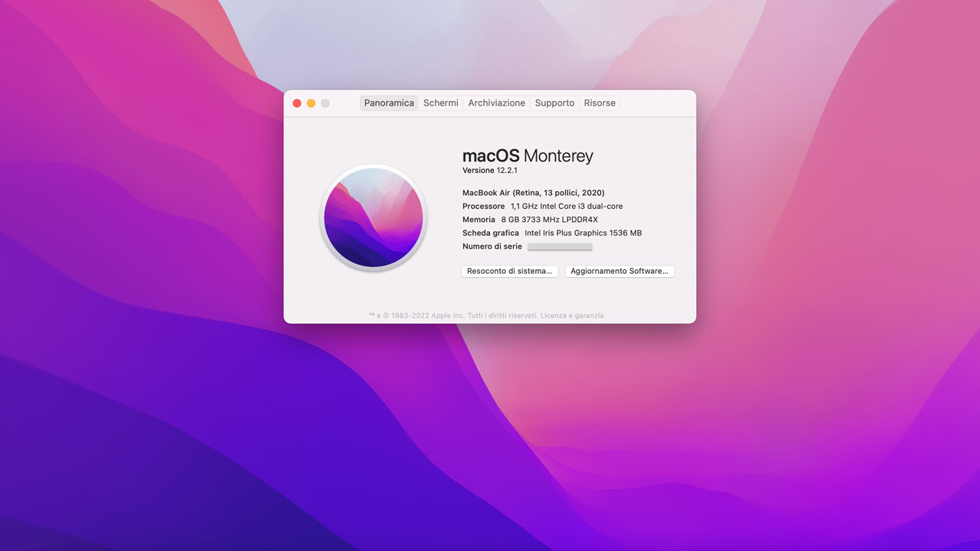Click the Resoconto di sistema button

[x=510, y=271]
